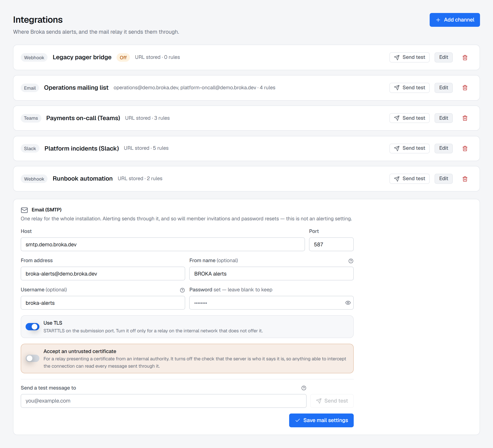The image size is (493, 448).
Task: Delete the Payments on-call (Teams) channel
Action: point(465,118)
